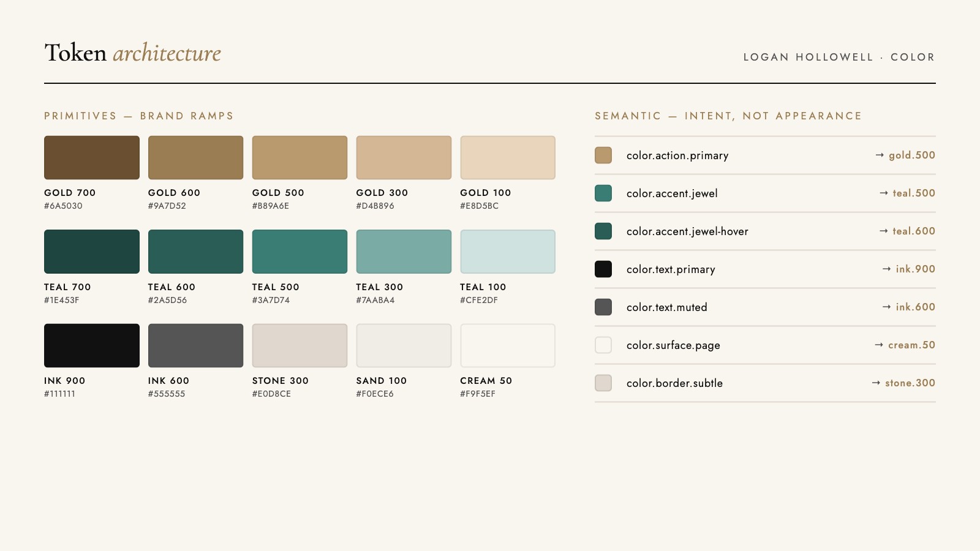Click the Teal 700 swatch
980x551 pixels.
point(92,252)
